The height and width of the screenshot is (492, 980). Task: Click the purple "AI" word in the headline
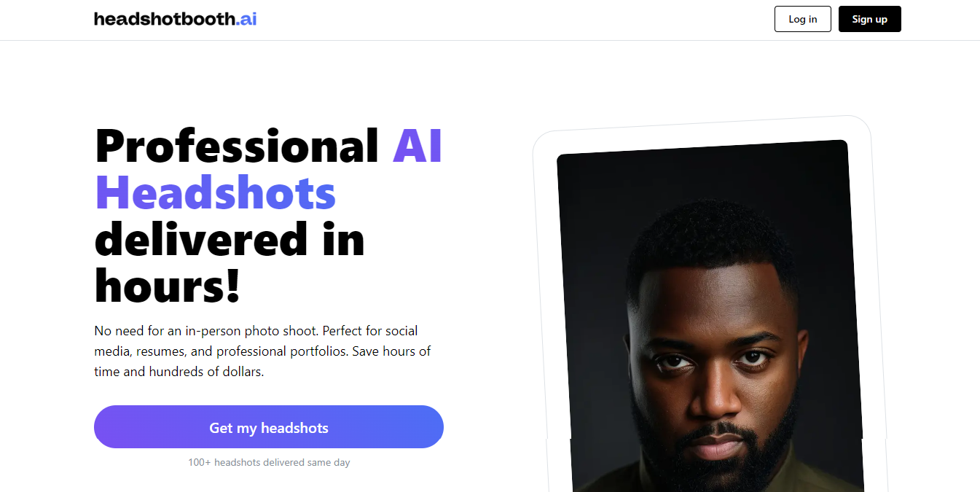tap(418, 145)
